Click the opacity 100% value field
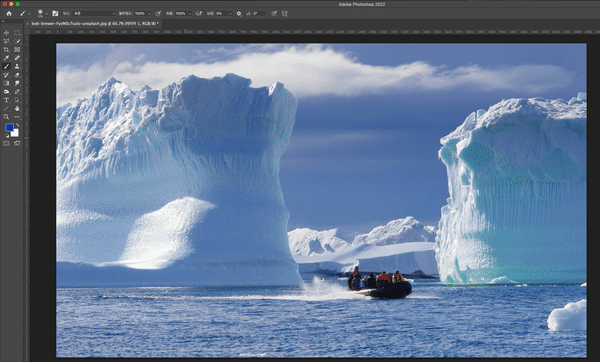 coord(140,13)
